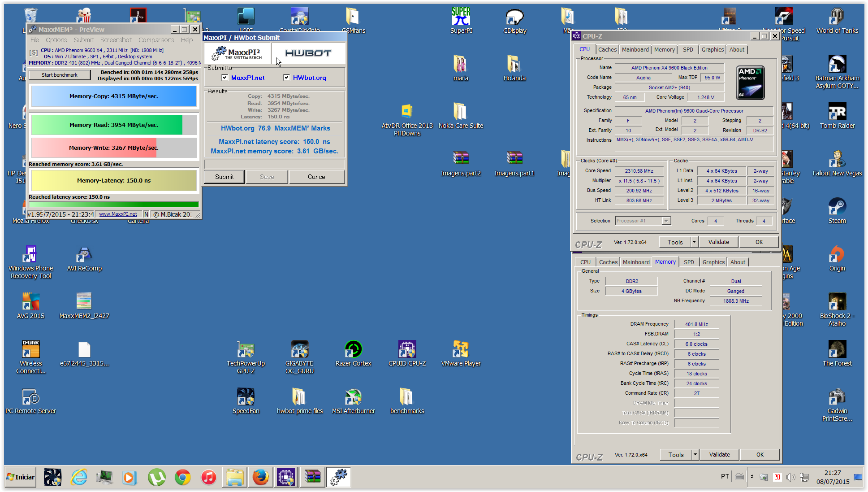Open the Options menu in MaxxMEM²

[x=56, y=40]
